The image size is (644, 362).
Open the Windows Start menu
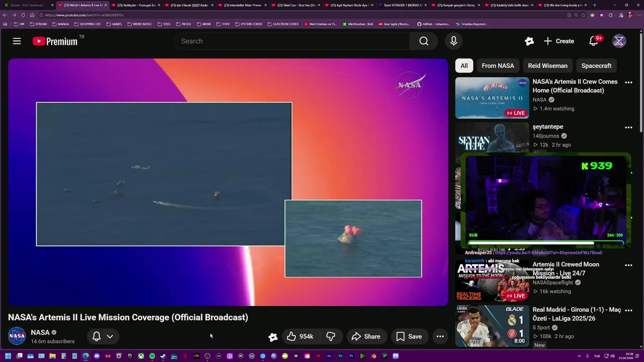click(8, 356)
